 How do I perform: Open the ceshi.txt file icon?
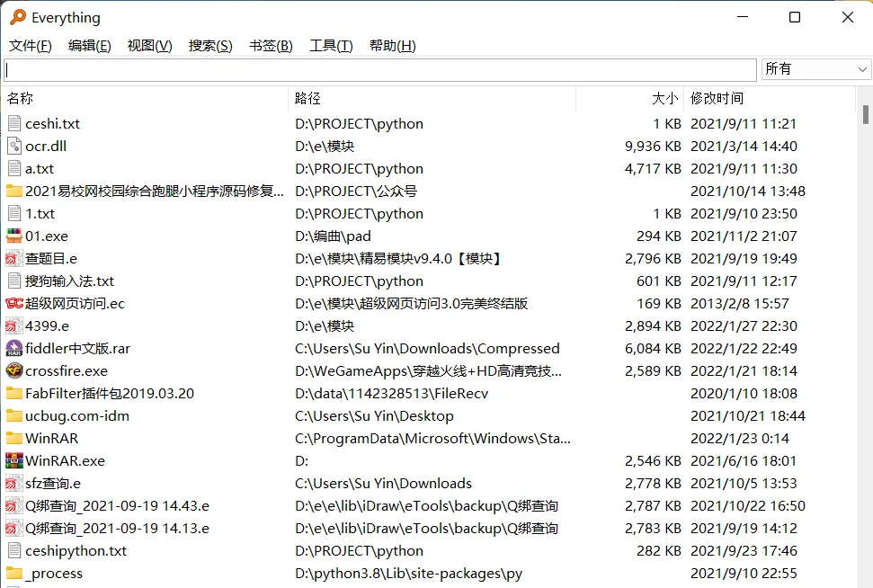pyautogui.click(x=15, y=123)
